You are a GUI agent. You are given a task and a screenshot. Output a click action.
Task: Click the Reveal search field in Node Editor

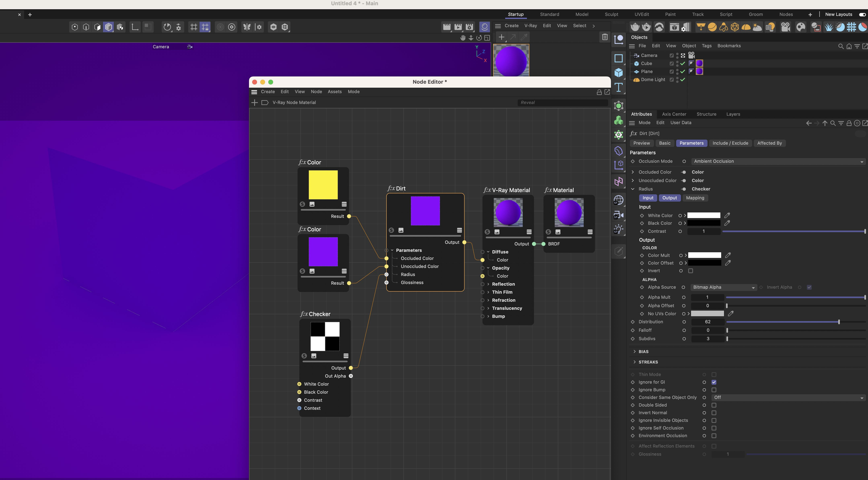[x=562, y=103]
